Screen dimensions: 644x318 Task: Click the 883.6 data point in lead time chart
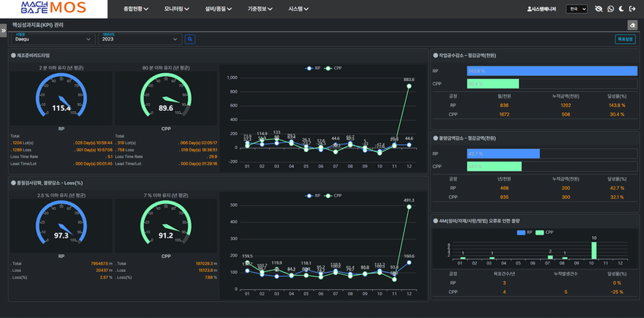pos(409,86)
